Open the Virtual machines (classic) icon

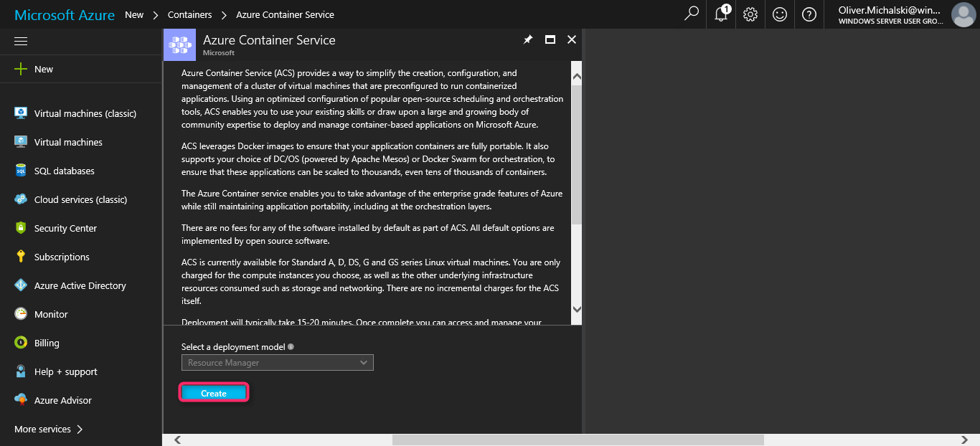(x=21, y=113)
